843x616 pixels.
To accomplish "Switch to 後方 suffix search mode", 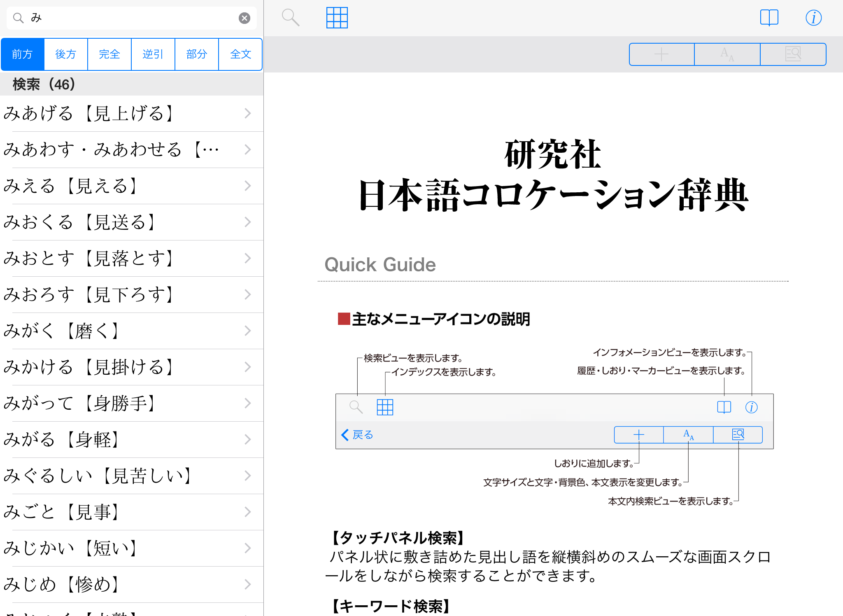I will click(66, 54).
